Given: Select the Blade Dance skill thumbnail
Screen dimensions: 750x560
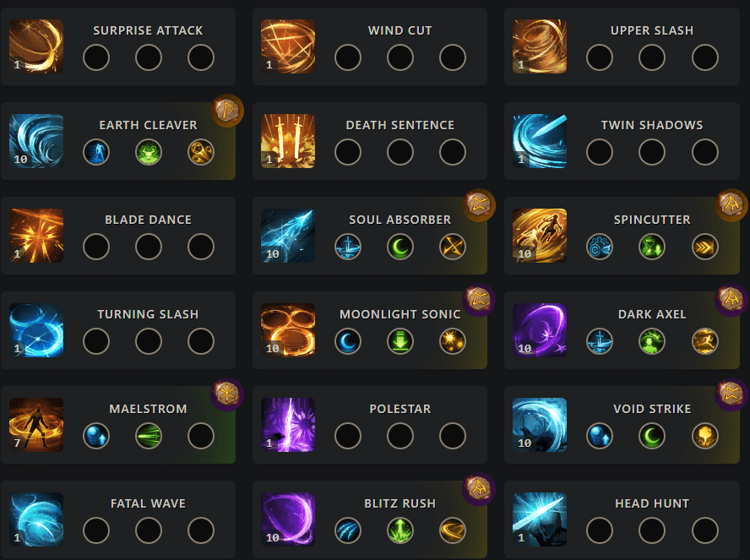Looking at the screenshot, I should tap(36, 236).
